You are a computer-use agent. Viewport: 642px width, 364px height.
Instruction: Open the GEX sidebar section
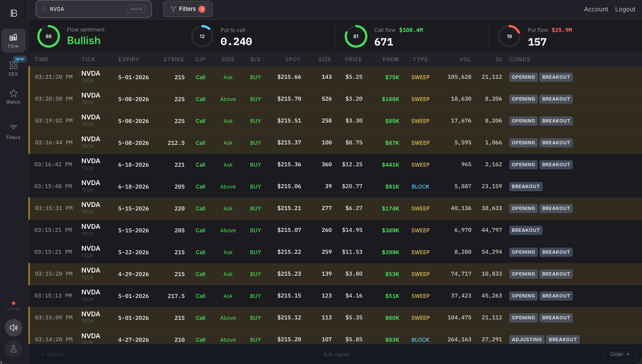click(x=14, y=68)
